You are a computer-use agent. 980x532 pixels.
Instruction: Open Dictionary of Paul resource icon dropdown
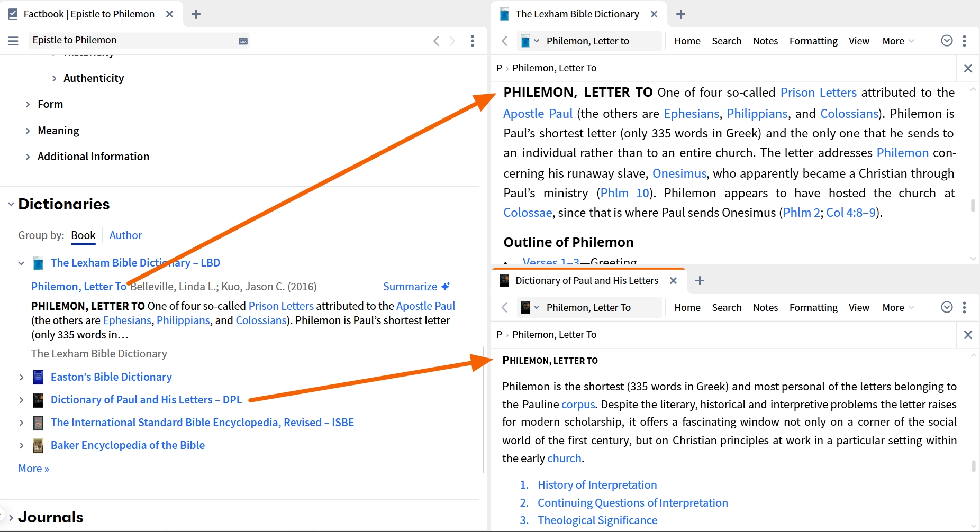pyautogui.click(x=530, y=307)
